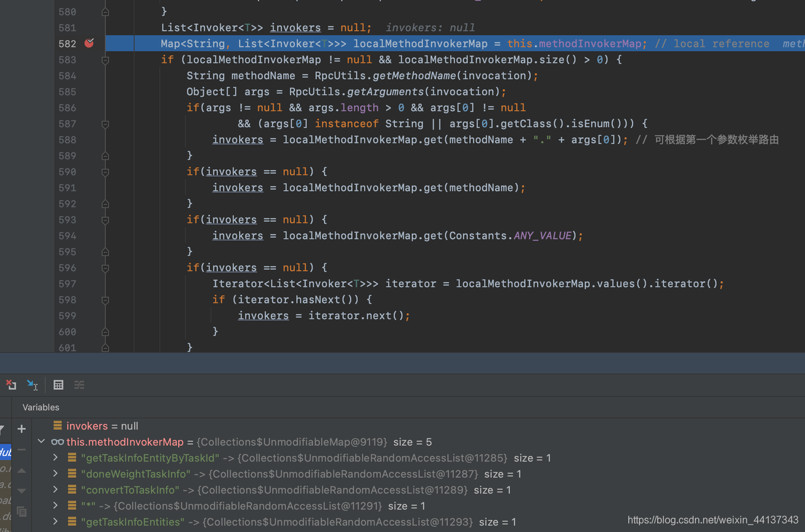Click "instanceof" keyword on line 587
This screenshot has height=532, width=805.
(x=347, y=124)
